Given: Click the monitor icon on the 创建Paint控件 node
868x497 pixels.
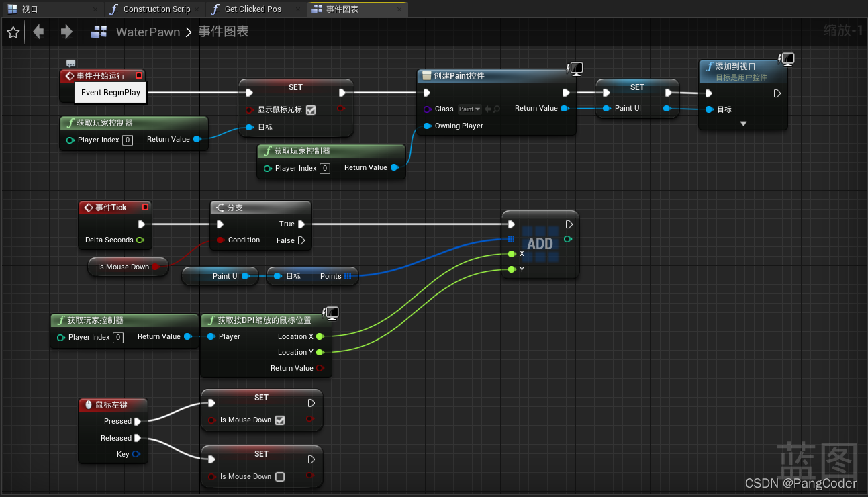Looking at the screenshot, I should click(x=575, y=68).
